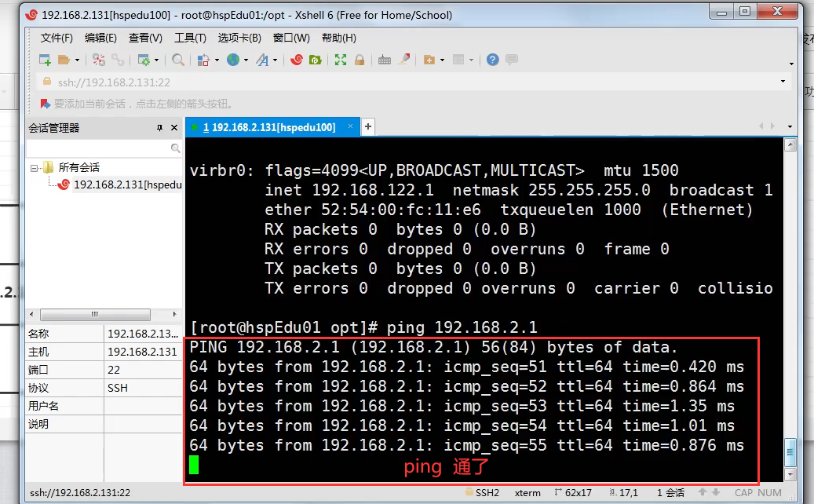
Task: Open the Session Properties gear icon
Action: [x=144, y=60]
